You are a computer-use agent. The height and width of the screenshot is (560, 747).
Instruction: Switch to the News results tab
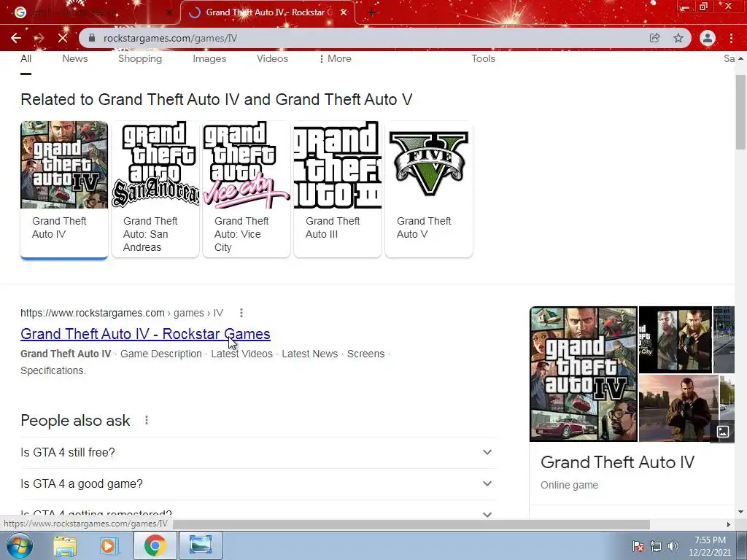tap(75, 58)
